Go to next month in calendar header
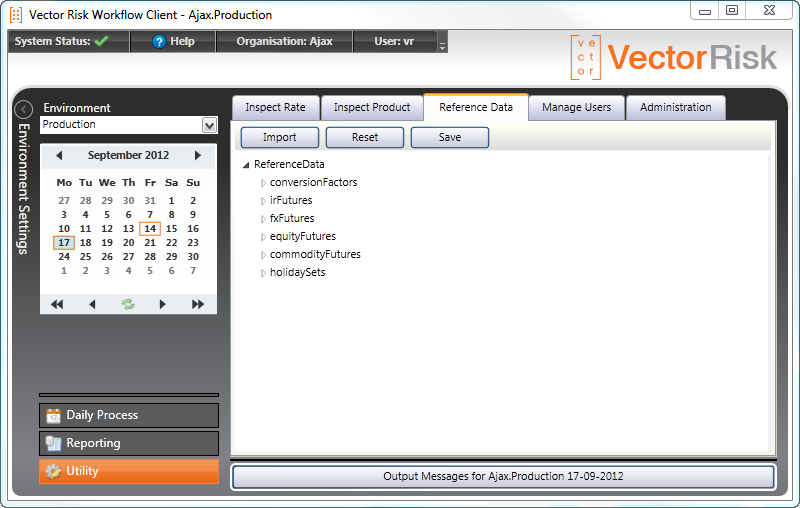Screen dimensions: 800x508 (x=197, y=156)
